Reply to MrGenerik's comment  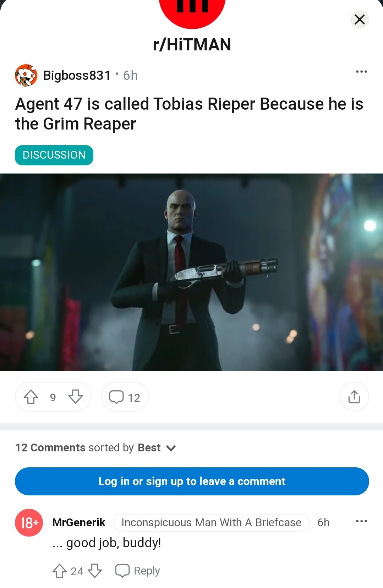point(138,571)
